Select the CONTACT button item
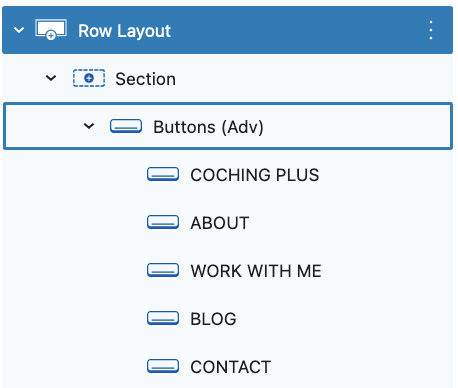 231,367
